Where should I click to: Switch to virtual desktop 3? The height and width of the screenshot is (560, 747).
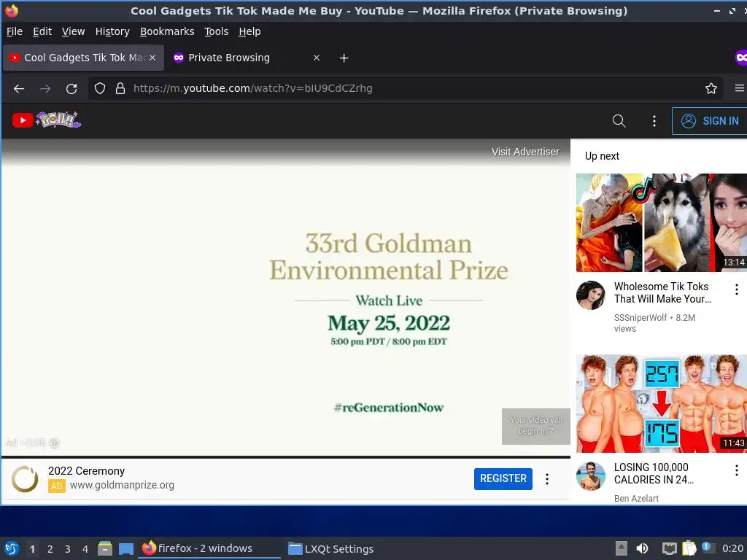68,549
